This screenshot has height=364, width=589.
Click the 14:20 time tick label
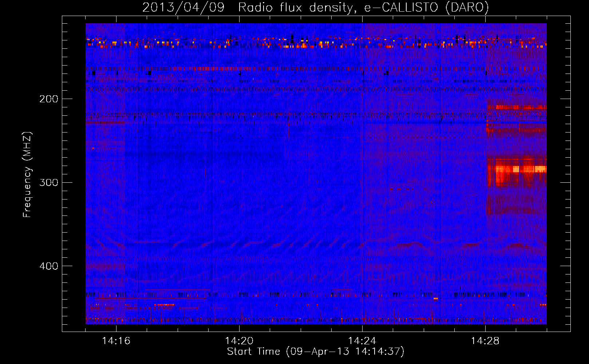click(x=239, y=341)
